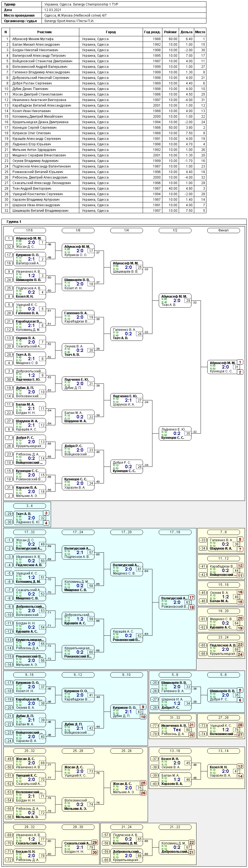Click the '25...32' bracket header

coord(29,751)
